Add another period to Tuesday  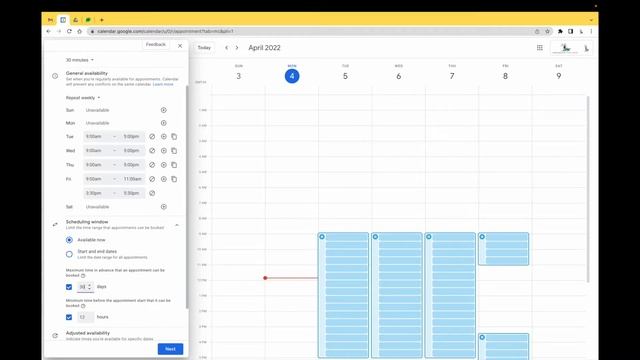(x=164, y=137)
